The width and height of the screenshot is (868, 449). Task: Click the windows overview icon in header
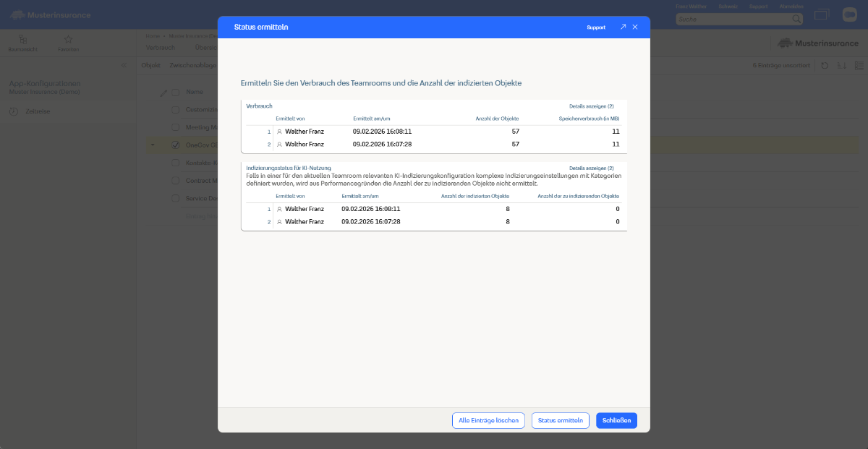pyautogui.click(x=821, y=14)
